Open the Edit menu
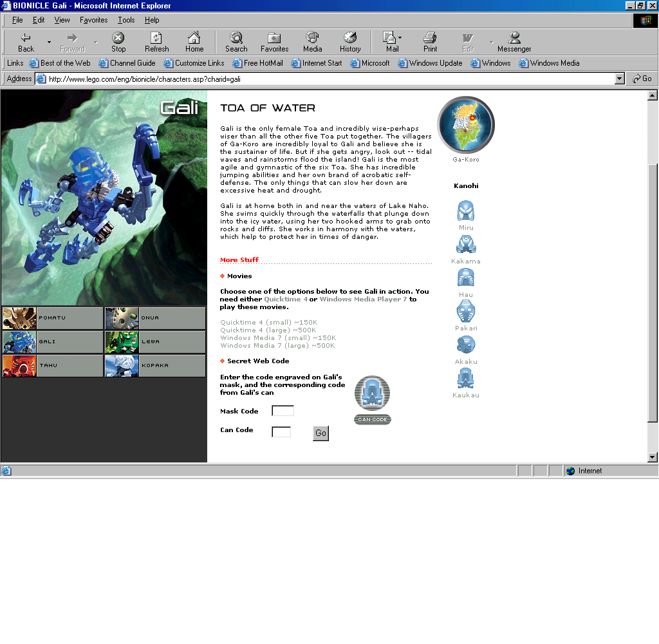The width and height of the screenshot is (659, 644). pos(39,20)
